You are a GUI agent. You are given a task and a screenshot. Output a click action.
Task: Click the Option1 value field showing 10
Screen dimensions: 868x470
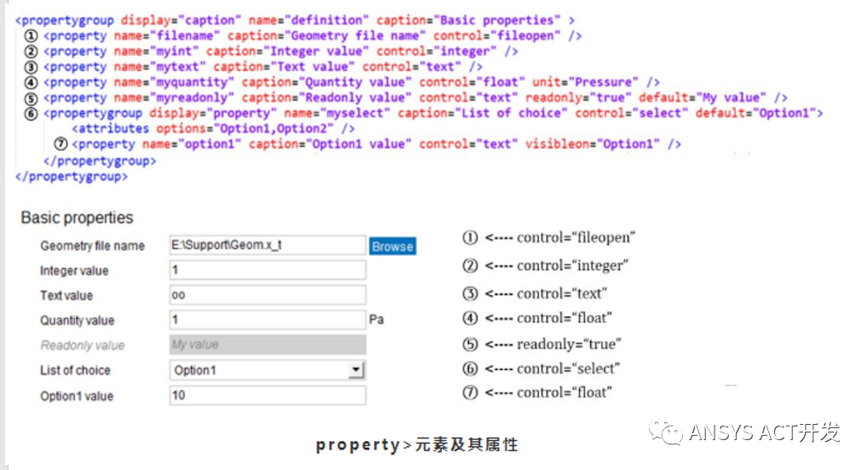[x=268, y=395]
